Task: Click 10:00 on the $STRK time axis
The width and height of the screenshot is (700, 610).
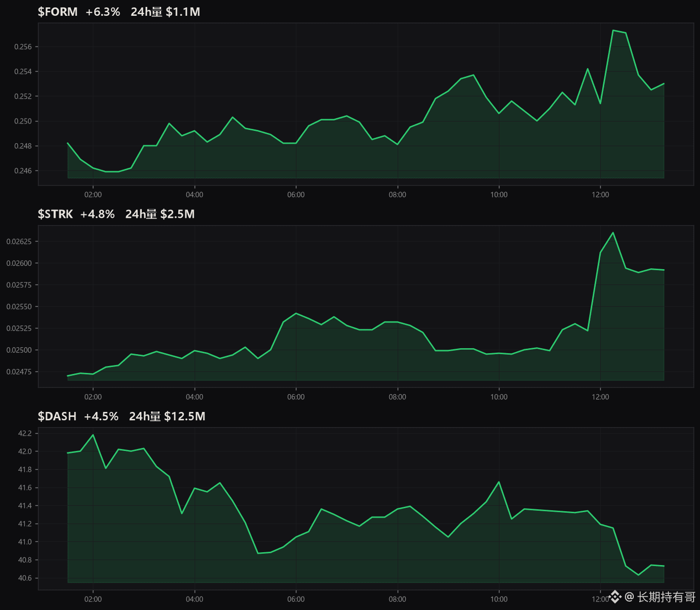Action: [x=499, y=397]
